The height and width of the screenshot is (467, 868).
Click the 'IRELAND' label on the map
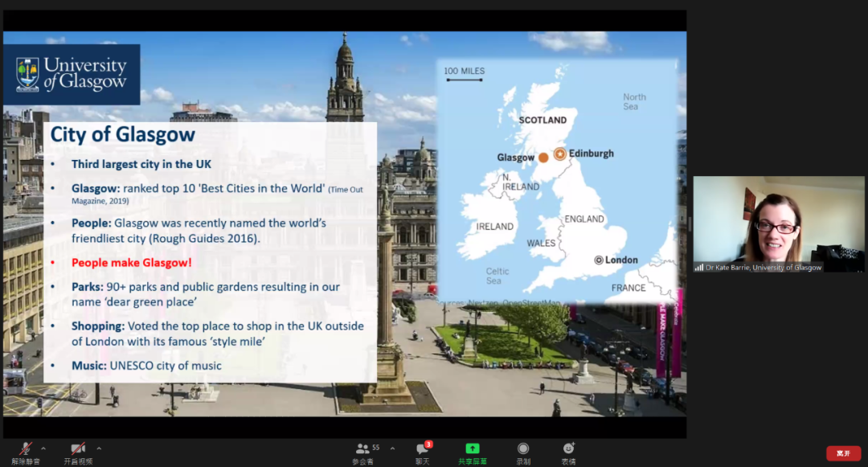point(495,227)
